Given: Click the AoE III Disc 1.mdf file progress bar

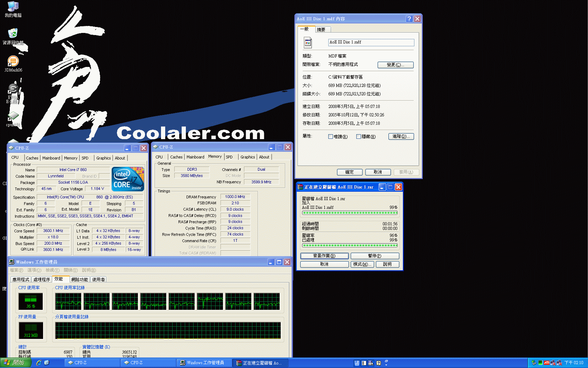Looking at the screenshot, I should (350, 213).
